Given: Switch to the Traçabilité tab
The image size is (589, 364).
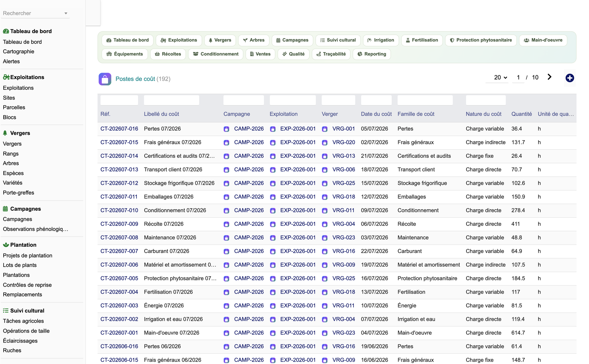Looking at the screenshot, I should (331, 54).
